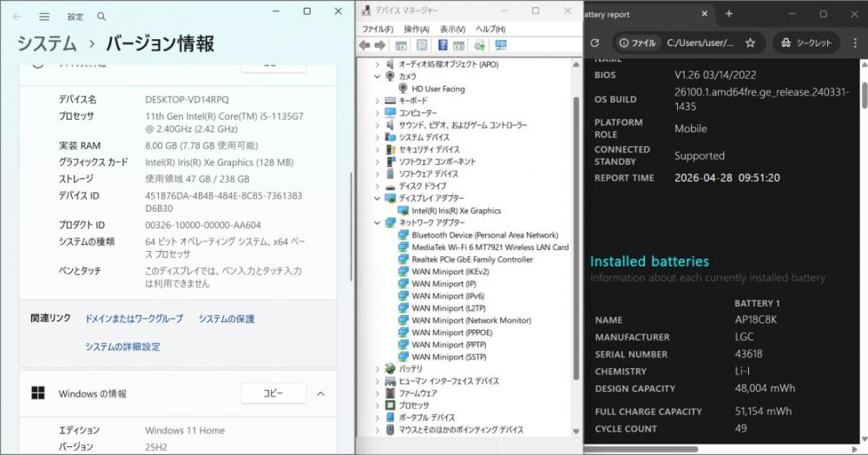The height and width of the screenshot is (455, 868).
Task: Expand the ディスク ドライブ node
Action: tap(378, 186)
